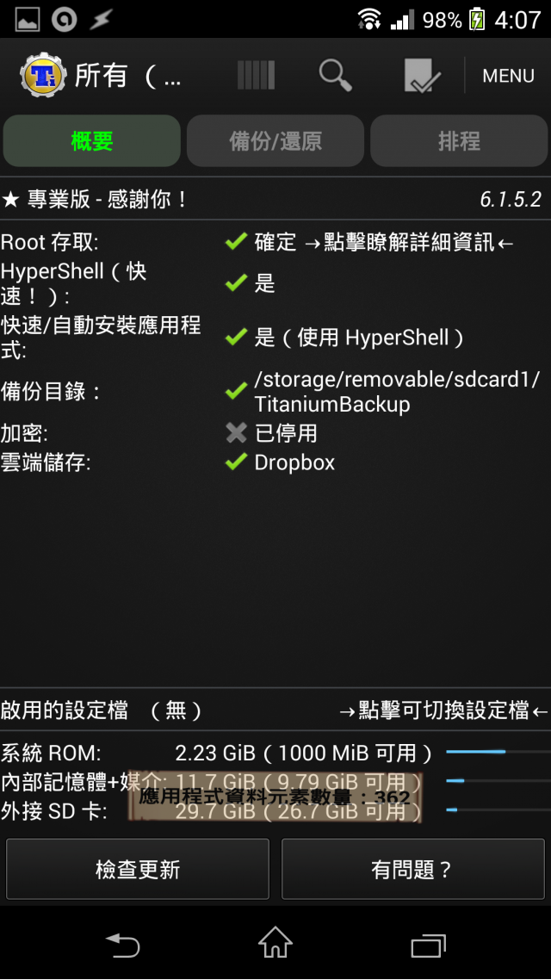Viewport: 551px width, 980px height.
Task: Switch to the 排程 tab
Action: [x=459, y=141]
